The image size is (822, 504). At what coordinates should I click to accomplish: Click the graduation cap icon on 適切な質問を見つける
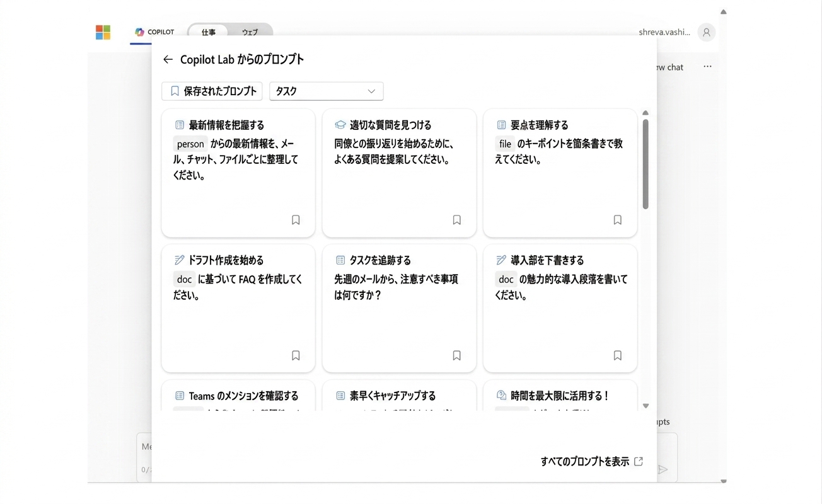tap(340, 125)
